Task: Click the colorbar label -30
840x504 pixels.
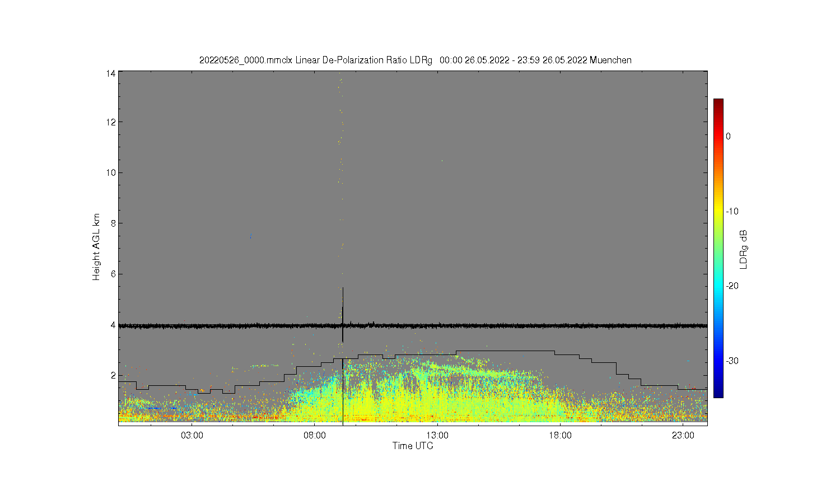Action: (x=732, y=361)
